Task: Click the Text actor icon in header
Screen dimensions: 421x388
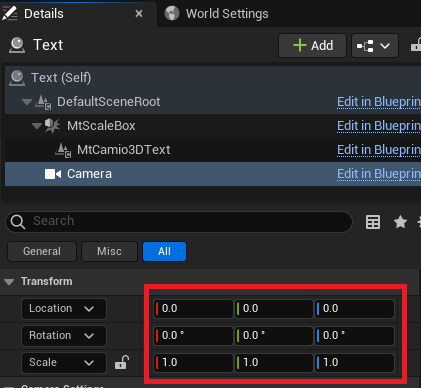Action: pos(17,45)
